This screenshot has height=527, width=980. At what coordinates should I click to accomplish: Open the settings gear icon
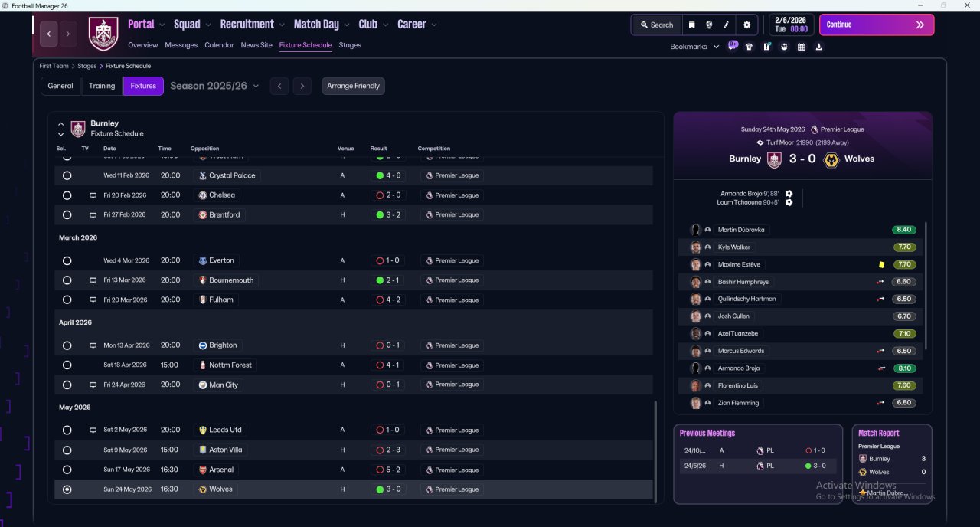pyautogui.click(x=747, y=25)
